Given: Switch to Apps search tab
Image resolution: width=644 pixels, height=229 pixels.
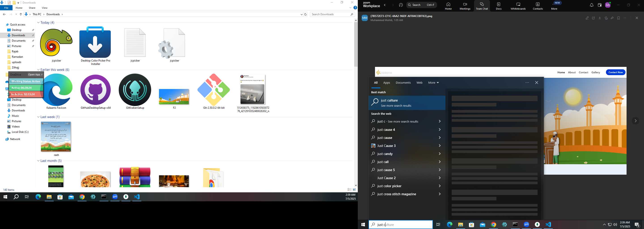Looking at the screenshot, I should pos(386,83).
